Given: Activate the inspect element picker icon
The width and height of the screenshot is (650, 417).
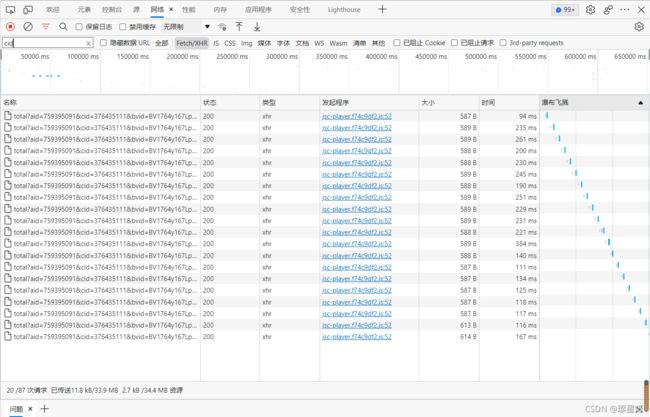Looking at the screenshot, I should 10,10.
